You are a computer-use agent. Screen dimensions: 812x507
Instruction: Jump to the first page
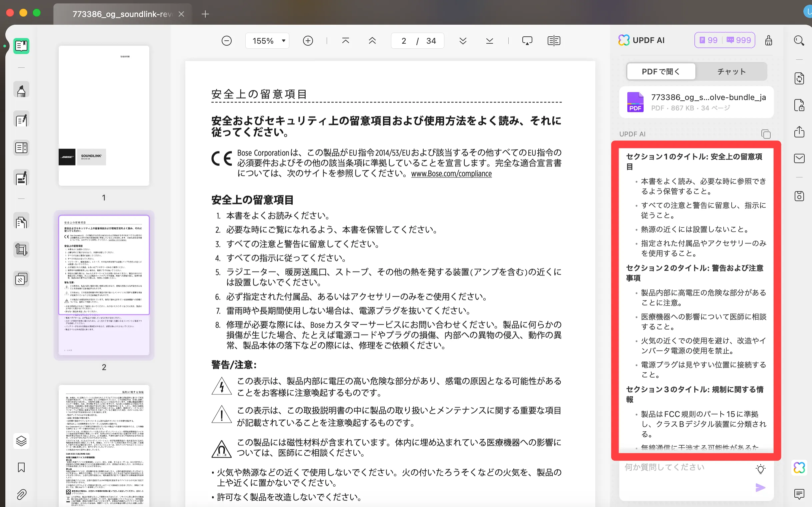coord(346,41)
